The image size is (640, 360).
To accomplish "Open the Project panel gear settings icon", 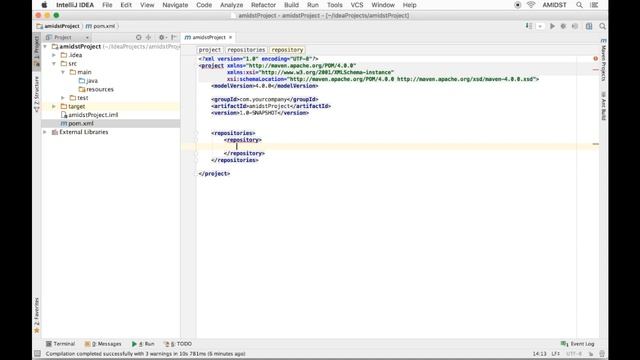I will click(162, 37).
